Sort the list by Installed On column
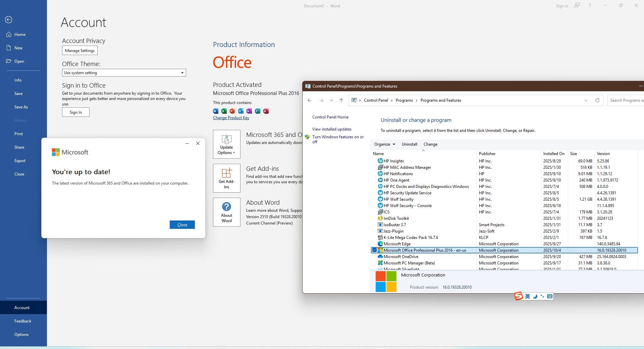This screenshot has height=349, width=644. 553,154
